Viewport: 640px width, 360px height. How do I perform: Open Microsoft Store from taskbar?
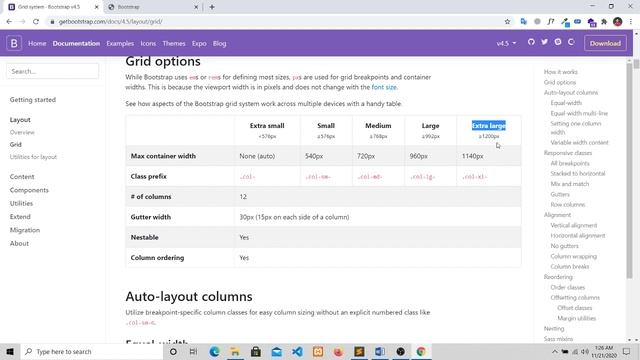click(256, 351)
